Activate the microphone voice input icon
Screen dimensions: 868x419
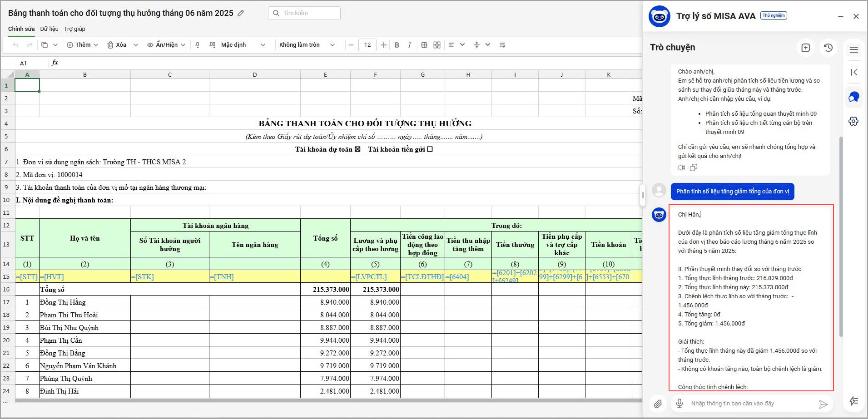[680, 404]
